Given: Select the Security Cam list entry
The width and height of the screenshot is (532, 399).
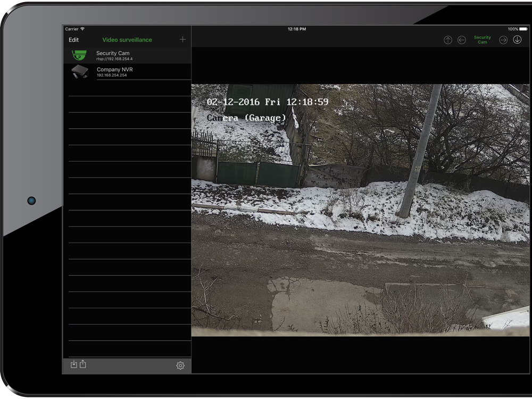Looking at the screenshot, I should (x=127, y=55).
